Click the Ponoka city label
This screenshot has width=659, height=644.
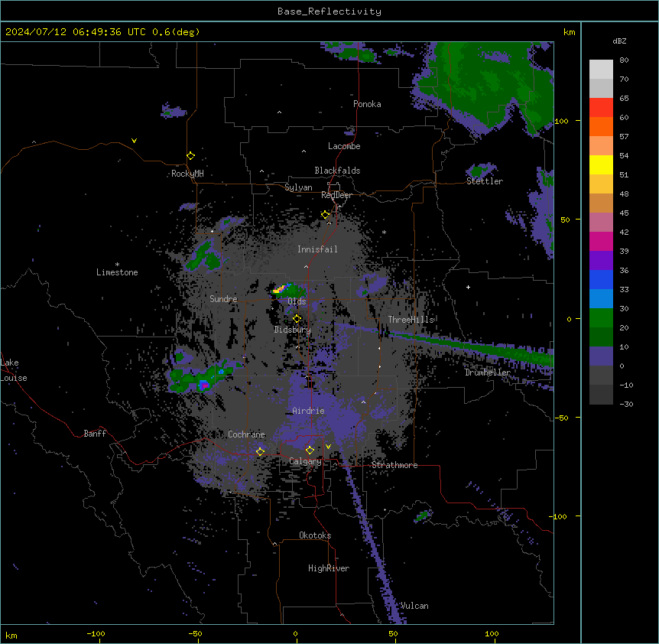click(x=367, y=104)
